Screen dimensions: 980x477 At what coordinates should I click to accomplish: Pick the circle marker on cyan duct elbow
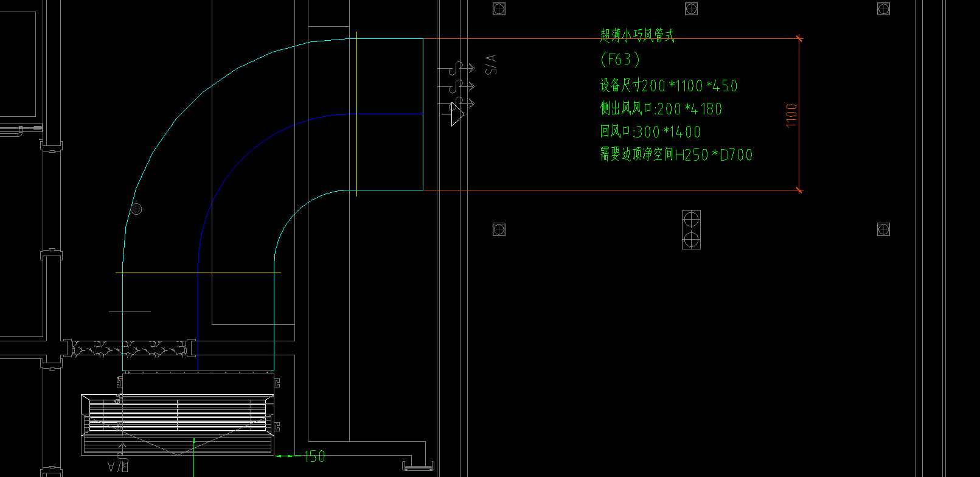(x=136, y=209)
